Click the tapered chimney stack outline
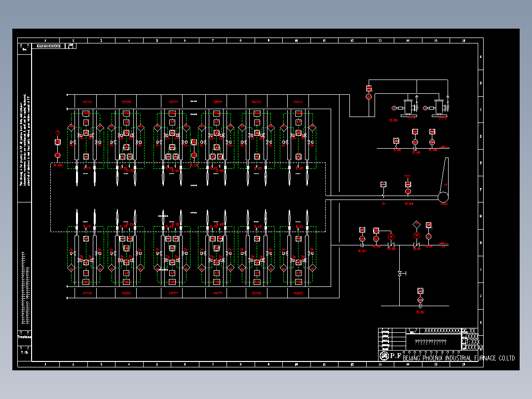Viewport: 532px width, 399px height. pyautogui.click(x=445, y=175)
